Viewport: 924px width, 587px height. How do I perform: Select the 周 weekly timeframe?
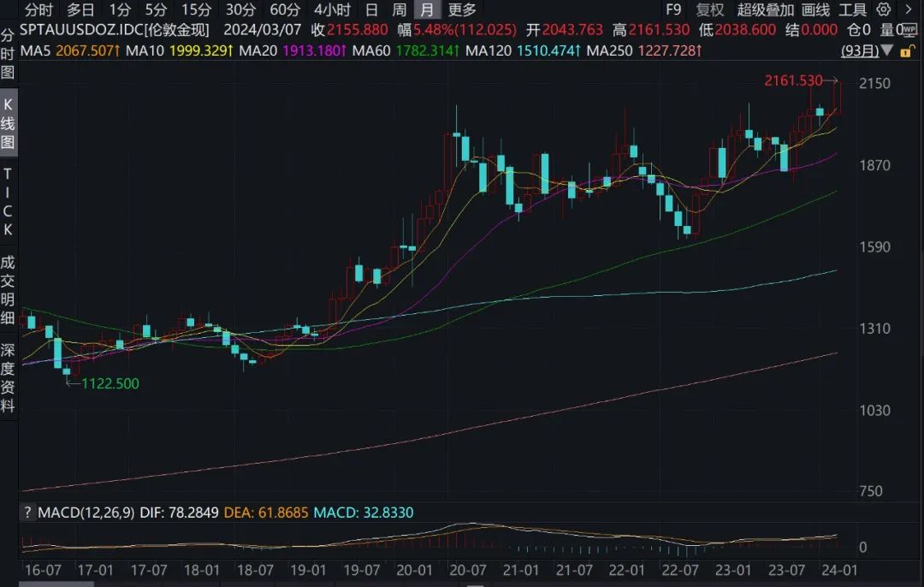coord(399,10)
